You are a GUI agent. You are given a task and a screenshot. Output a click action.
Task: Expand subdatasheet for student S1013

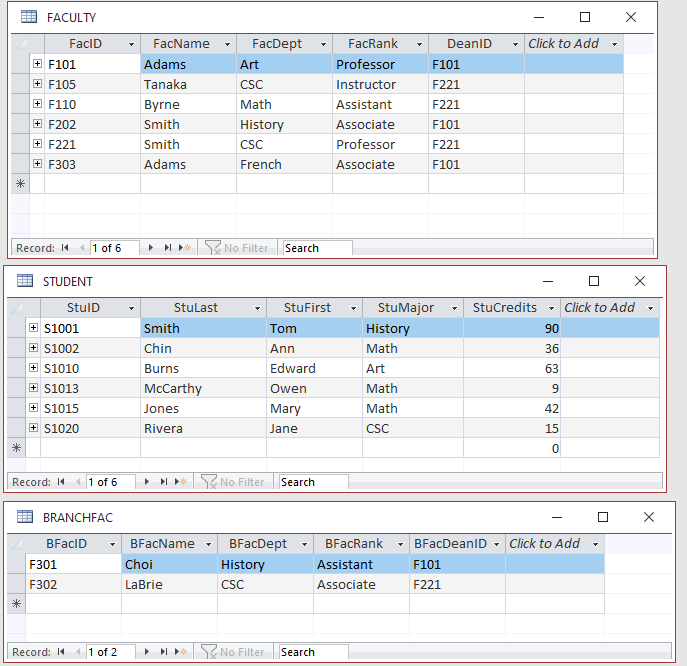coord(33,387)
